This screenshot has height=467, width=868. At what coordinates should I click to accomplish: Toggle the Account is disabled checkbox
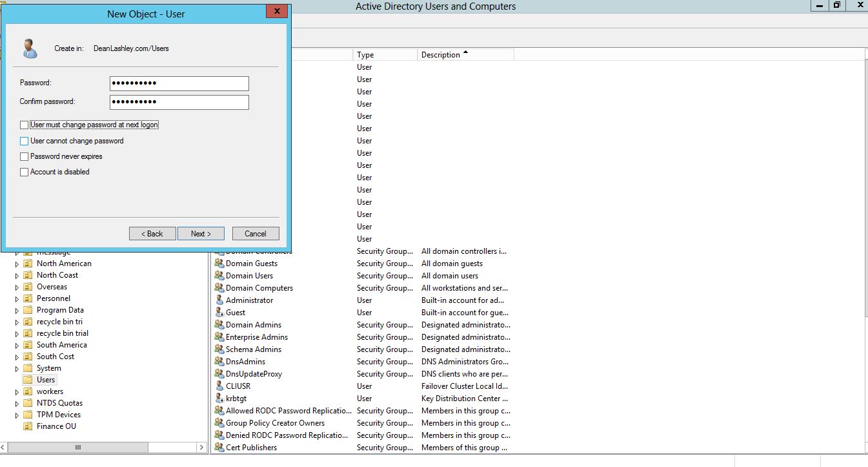tap(25, 172)
